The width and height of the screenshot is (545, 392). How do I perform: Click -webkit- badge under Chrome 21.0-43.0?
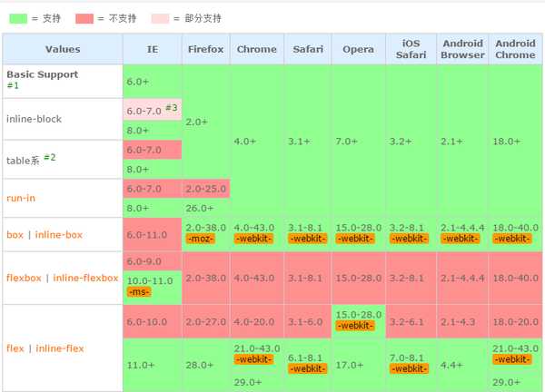(x=254, y=359)
